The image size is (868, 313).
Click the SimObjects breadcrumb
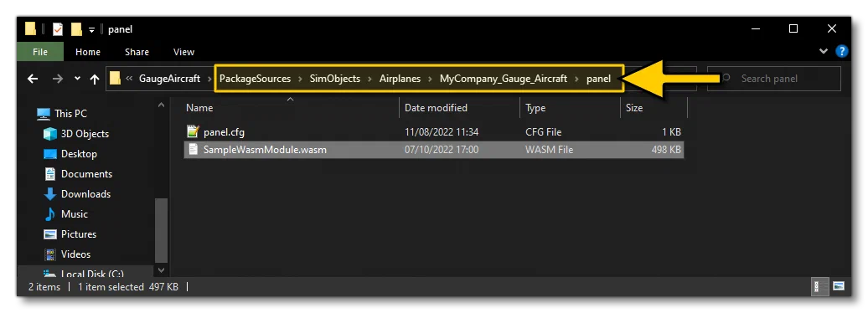pos(335,79)
